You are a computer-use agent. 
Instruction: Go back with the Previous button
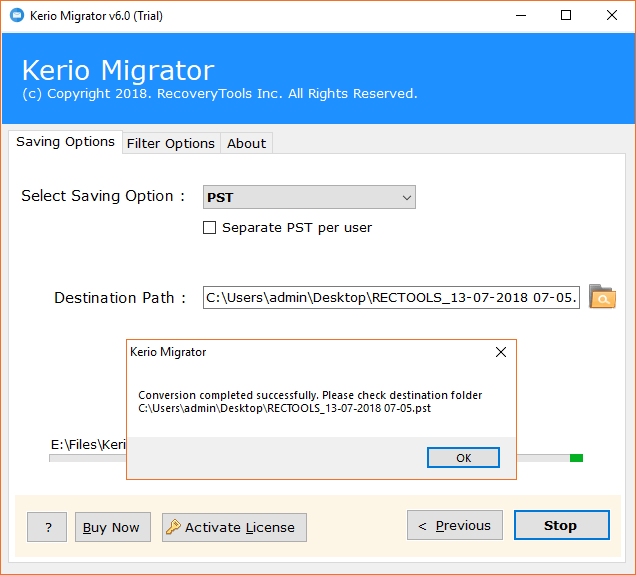tap(454, 525)
